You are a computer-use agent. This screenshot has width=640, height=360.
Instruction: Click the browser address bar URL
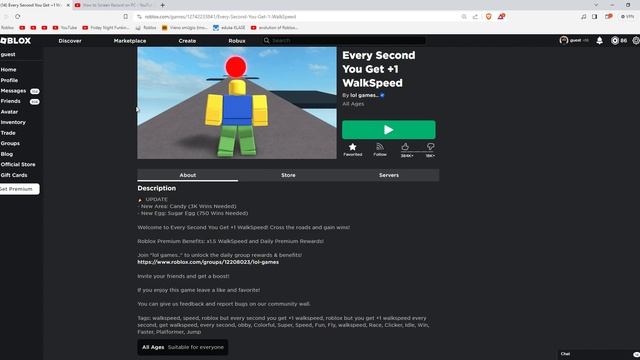click(x=220, y=17)
